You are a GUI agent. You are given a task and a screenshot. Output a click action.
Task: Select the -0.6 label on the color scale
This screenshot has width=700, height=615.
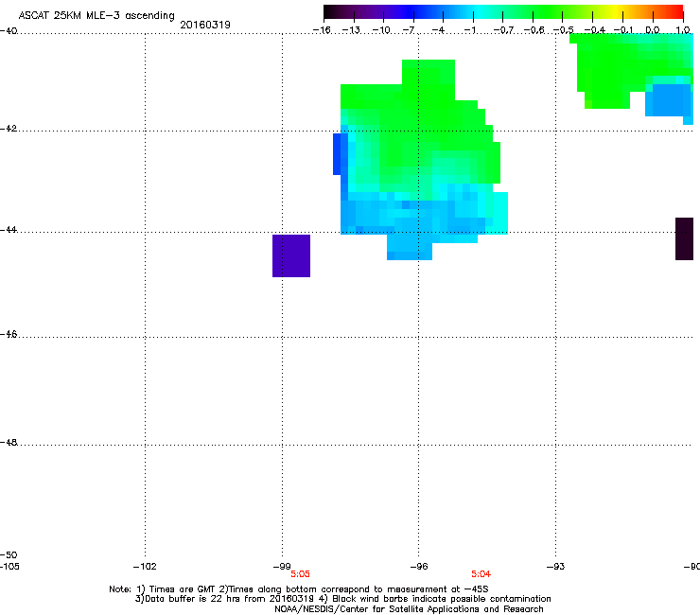[x=534, y=30]
